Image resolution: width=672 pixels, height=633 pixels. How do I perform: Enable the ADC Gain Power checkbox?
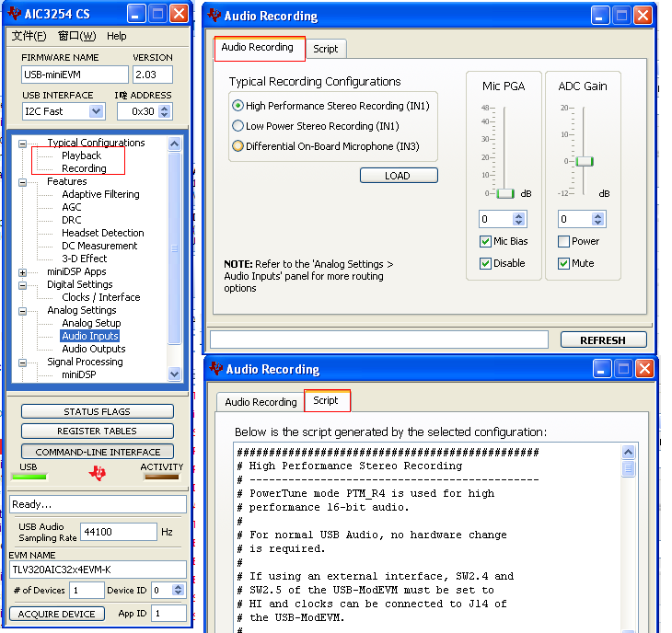tap(563, 242)
